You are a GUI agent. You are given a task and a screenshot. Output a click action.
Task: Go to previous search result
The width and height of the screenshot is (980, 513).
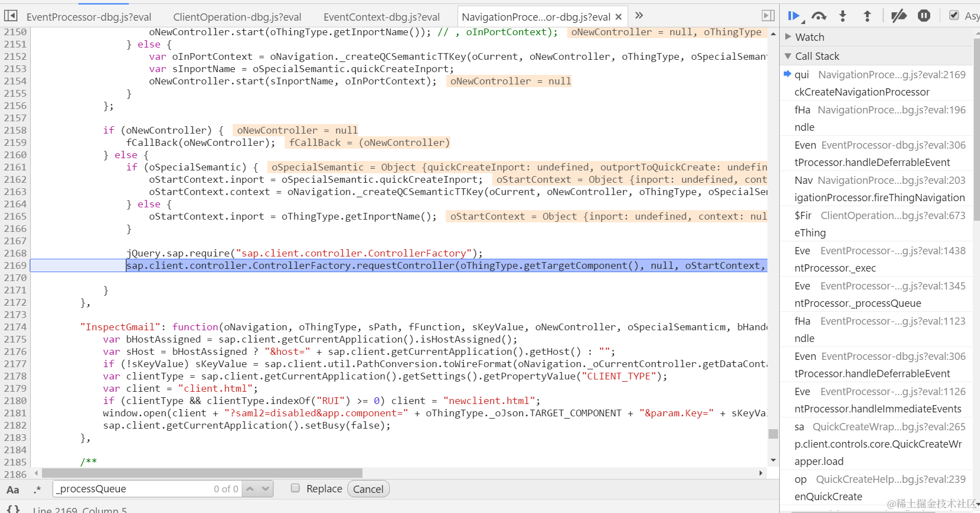pos(250,489)
